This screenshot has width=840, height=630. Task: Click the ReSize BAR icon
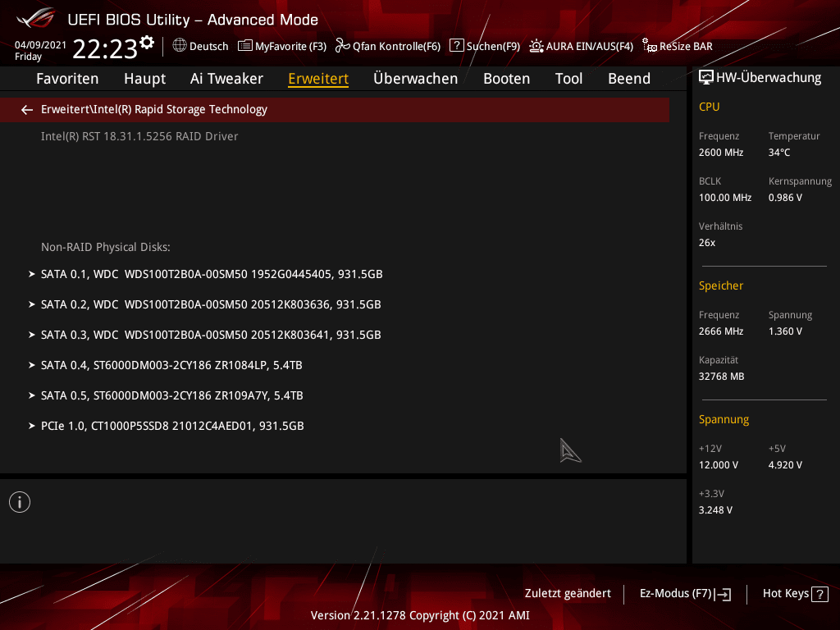pyautogui.click(x=650, y=46)
